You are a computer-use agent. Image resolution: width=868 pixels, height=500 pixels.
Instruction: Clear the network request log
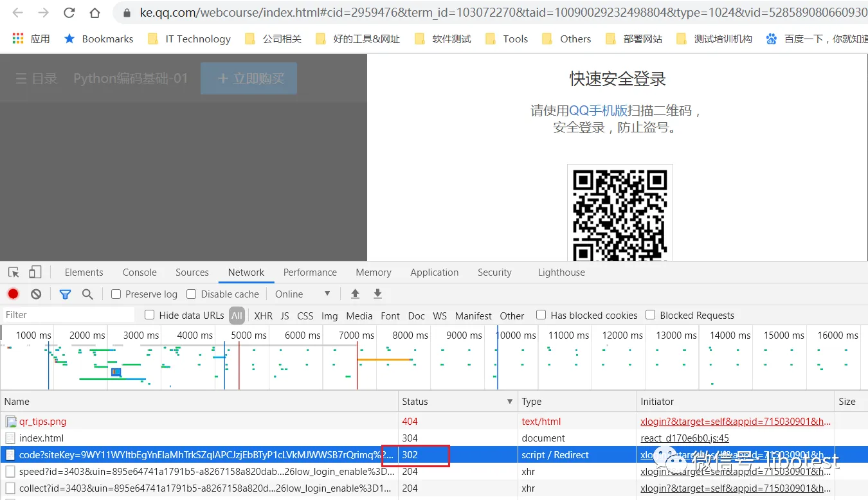(x=36, y=294)
